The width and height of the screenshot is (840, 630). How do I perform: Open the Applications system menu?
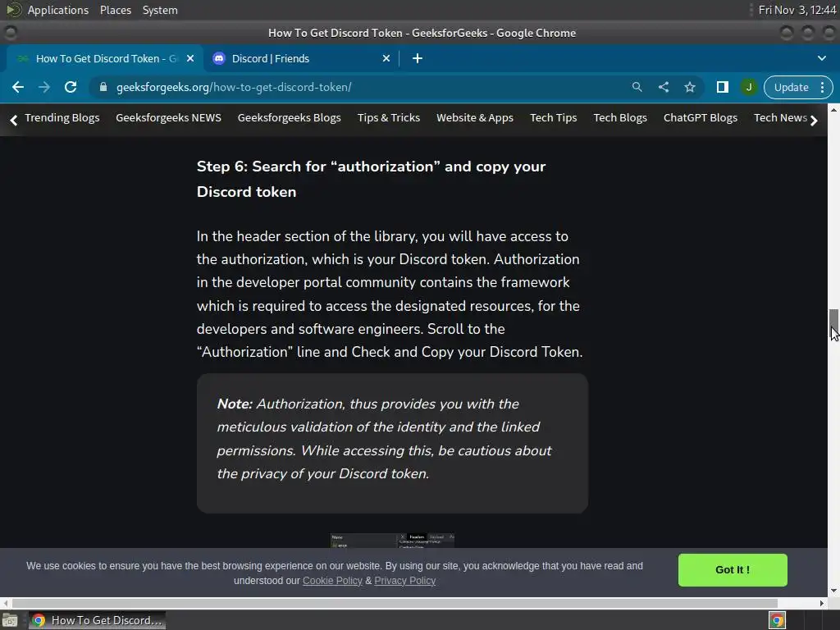click(58, 10)
